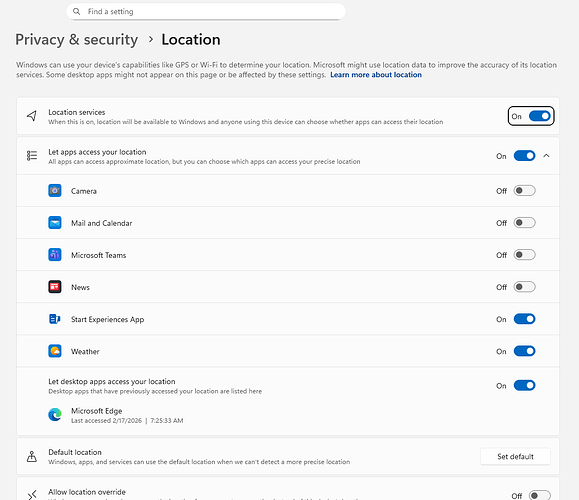Click the Microsoft Teams app icon

tap(55, 255)
